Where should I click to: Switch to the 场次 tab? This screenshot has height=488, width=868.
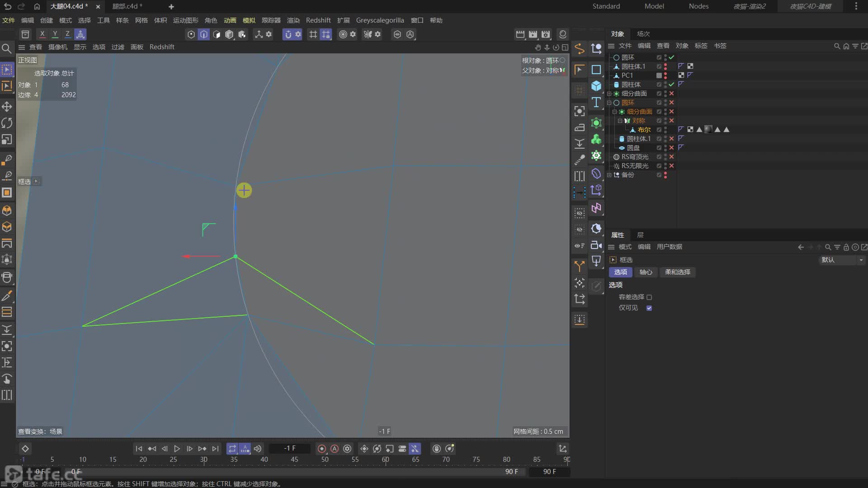click(643, 34)
